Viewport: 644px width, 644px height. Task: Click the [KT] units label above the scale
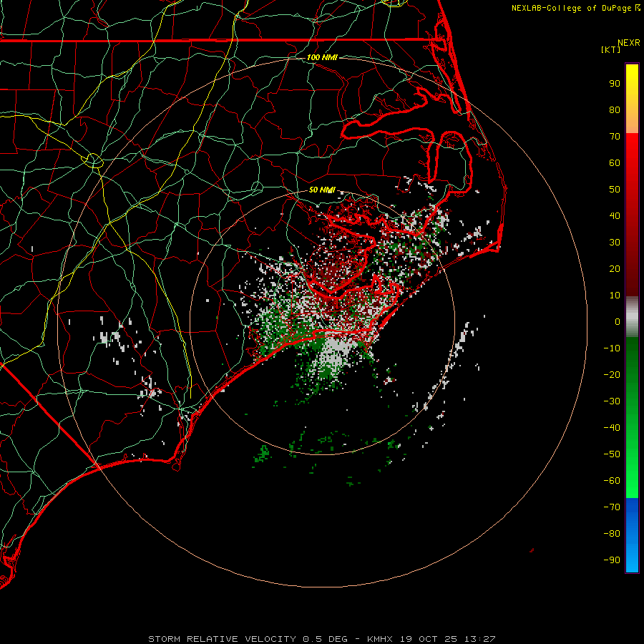(x=611, y=49)
